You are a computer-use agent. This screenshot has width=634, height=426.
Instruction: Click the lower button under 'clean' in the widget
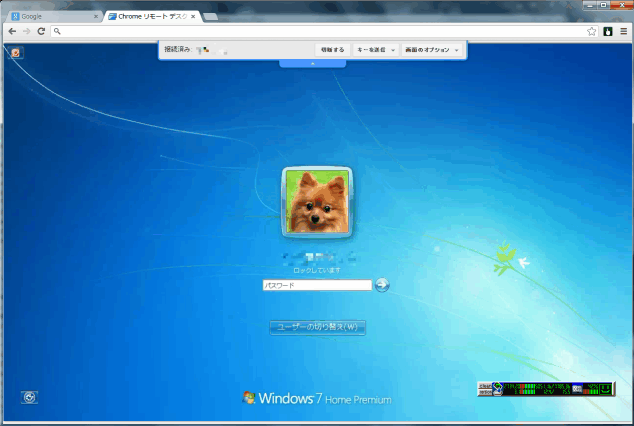[485, 392]
